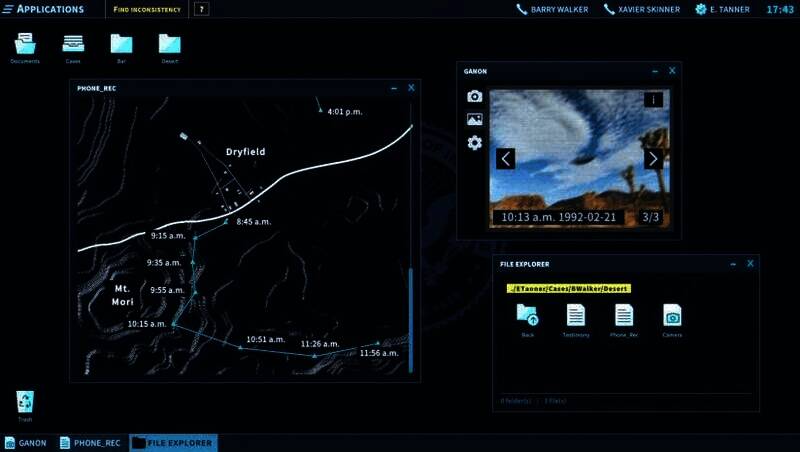800x452 pixels.
Task: Open the question mark help button
Action: (201, 9)
